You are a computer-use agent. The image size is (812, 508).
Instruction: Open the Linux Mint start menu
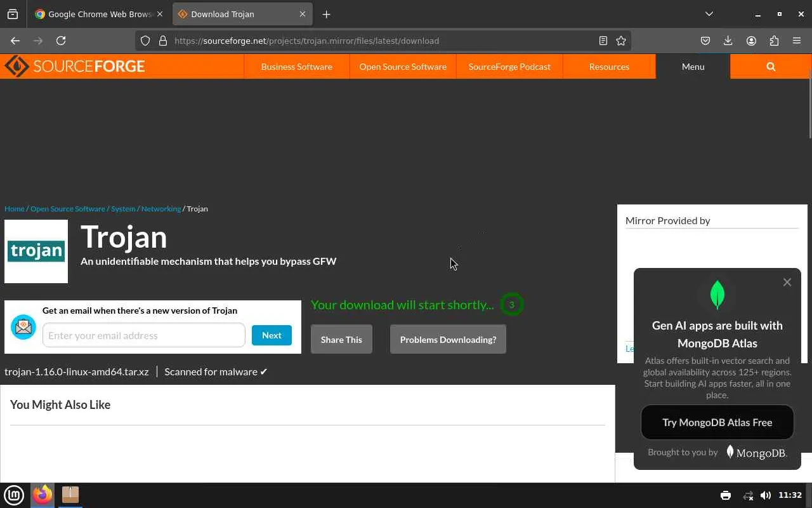click(14, 495)
